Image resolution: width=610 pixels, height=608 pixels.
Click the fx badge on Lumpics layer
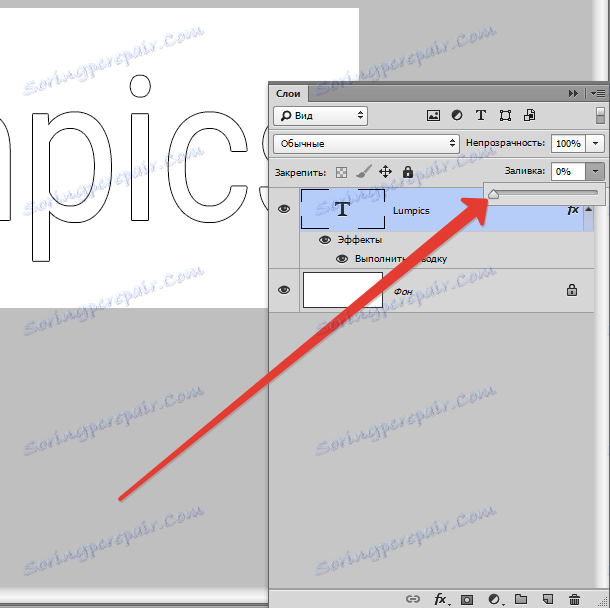click(573, 210)
